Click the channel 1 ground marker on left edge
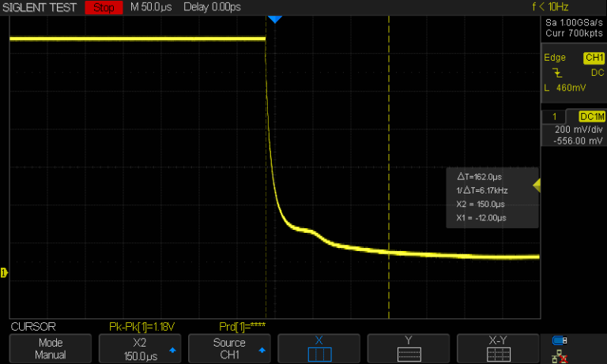The image size is (607, 364). 4,272
